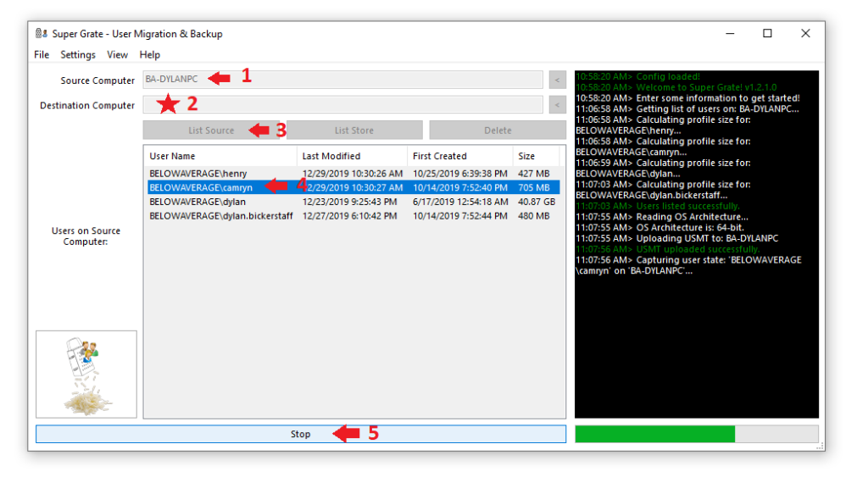Minimize the Super Grate window
868x483 pixels.
click(x=730, y=34)
